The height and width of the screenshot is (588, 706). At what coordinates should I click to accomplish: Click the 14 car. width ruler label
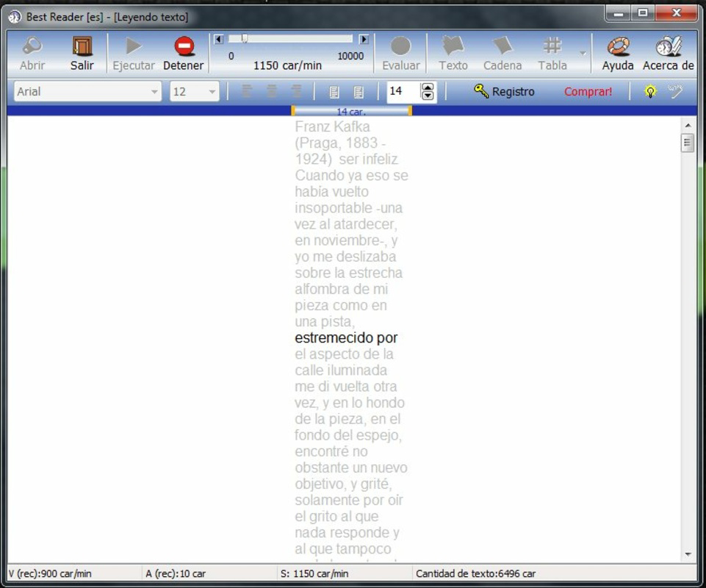[x=351, y=111]
